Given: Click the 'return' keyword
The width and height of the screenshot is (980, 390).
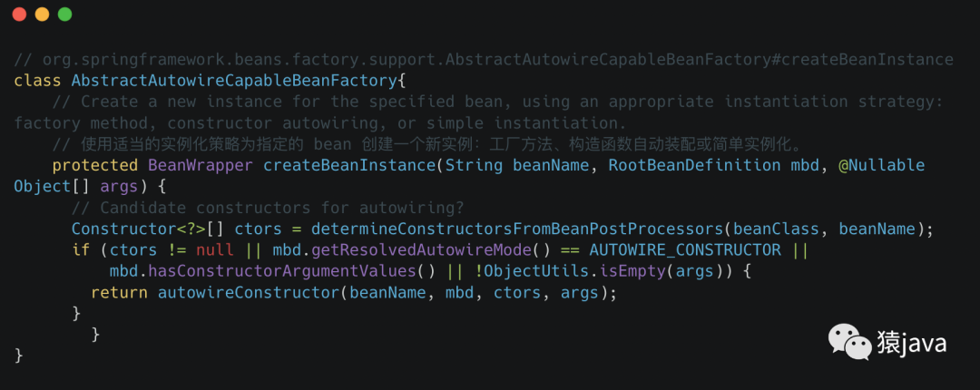Looking at the screenshot, I should pos(119,292).
